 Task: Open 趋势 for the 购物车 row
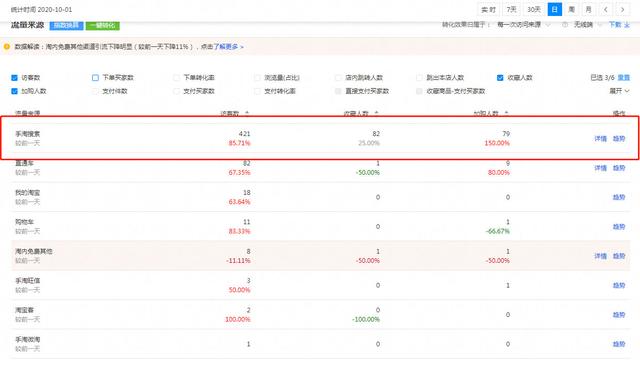619,227
